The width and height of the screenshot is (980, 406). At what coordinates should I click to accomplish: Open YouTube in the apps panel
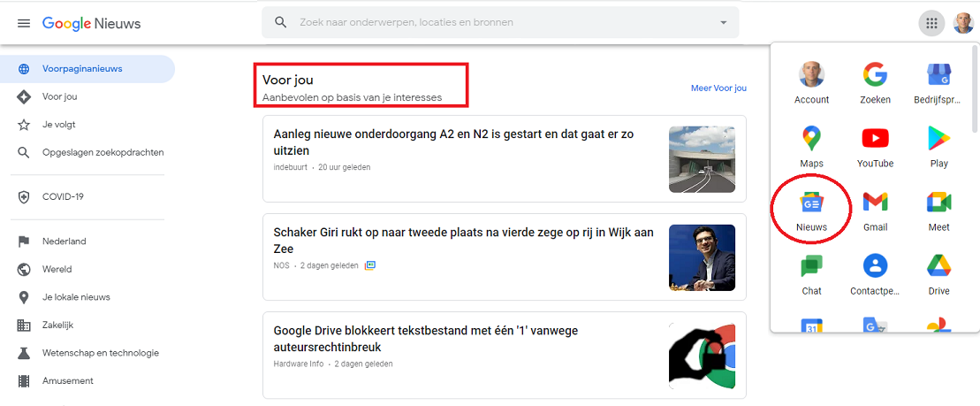coord(875,147)
